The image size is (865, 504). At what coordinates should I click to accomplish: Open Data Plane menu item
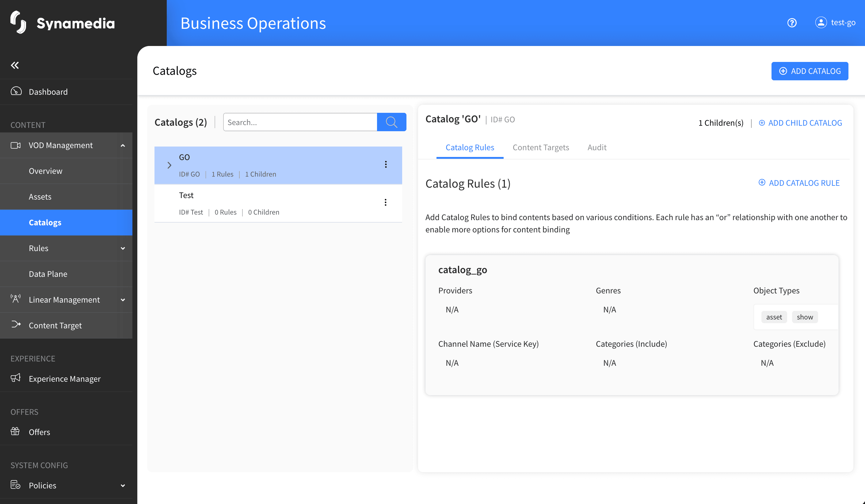[66, 274]
